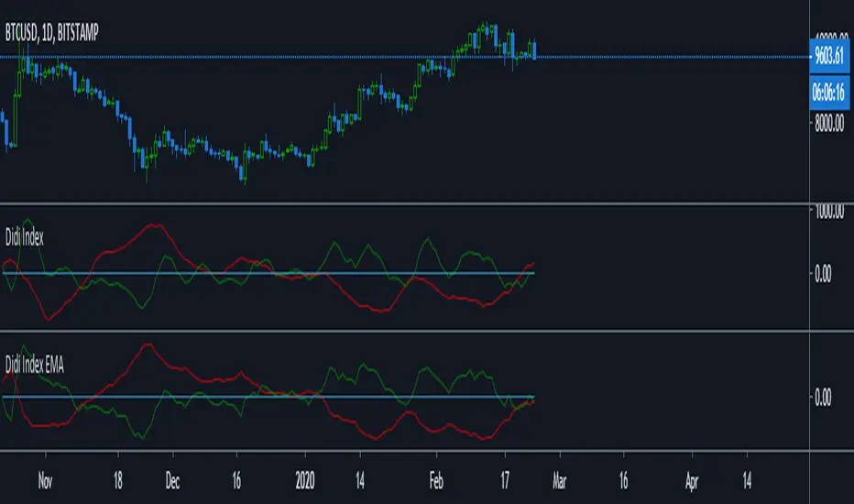Click the 8000.00 price axis value
The width and height of the screenshot is (854, 504).
click(829, 125)
